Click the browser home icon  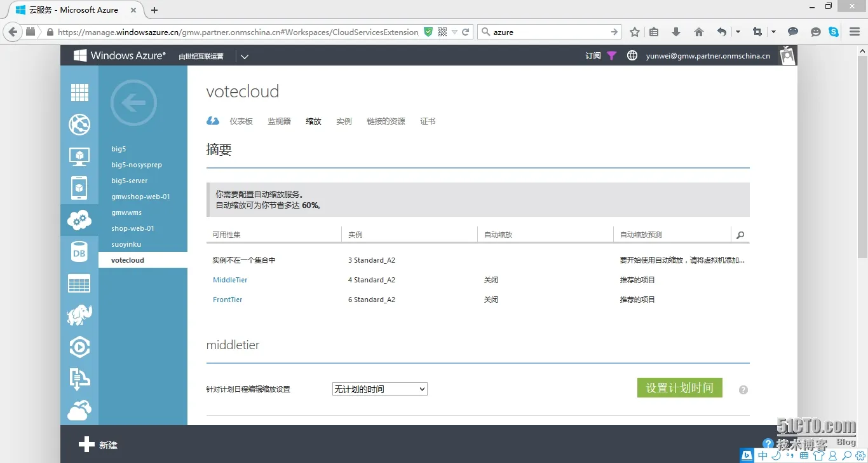click(x=699, y=32)
